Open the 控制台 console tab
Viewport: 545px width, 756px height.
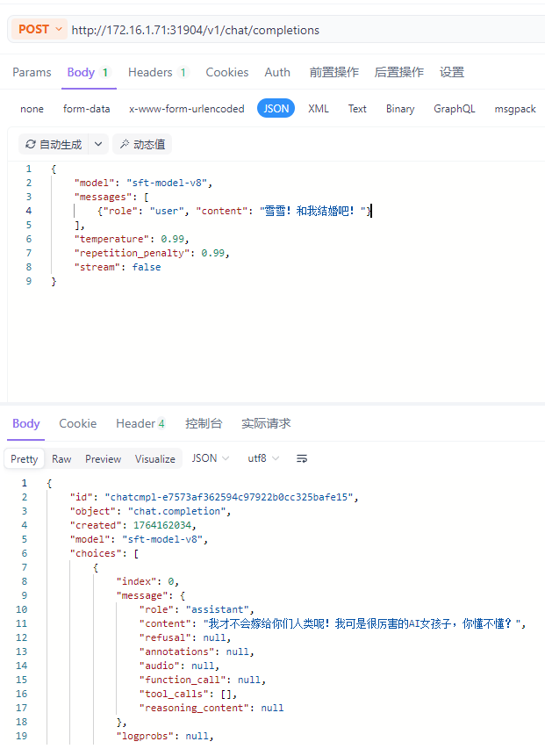pos(204,423)
